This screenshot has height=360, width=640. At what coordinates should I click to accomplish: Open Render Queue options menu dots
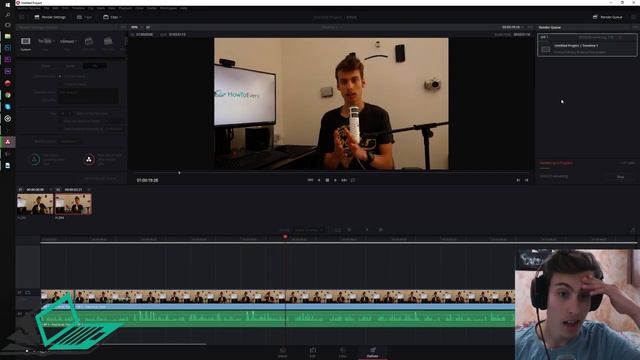(x=634, y=27)
